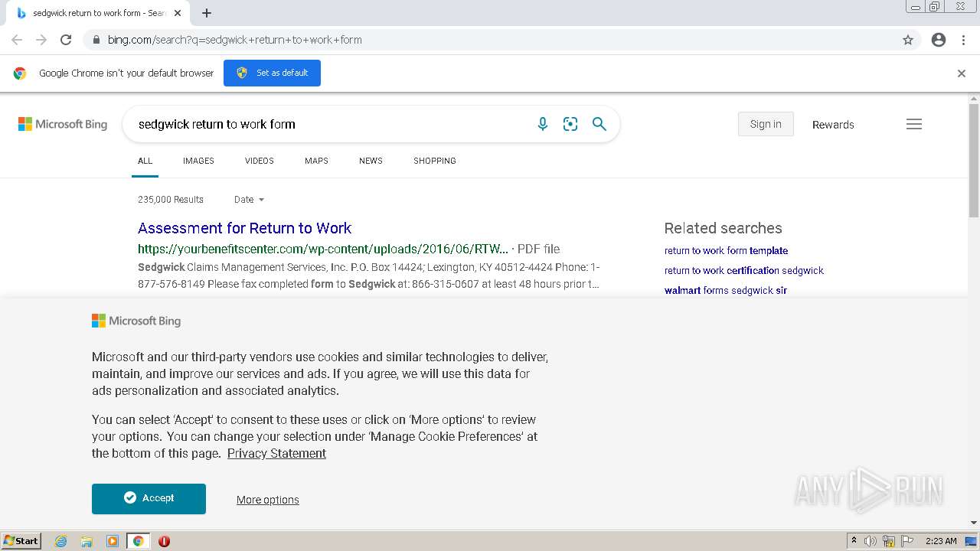Click the volume speaker tray icon
The image size is (980, 551).
click(x=871, y=541)
